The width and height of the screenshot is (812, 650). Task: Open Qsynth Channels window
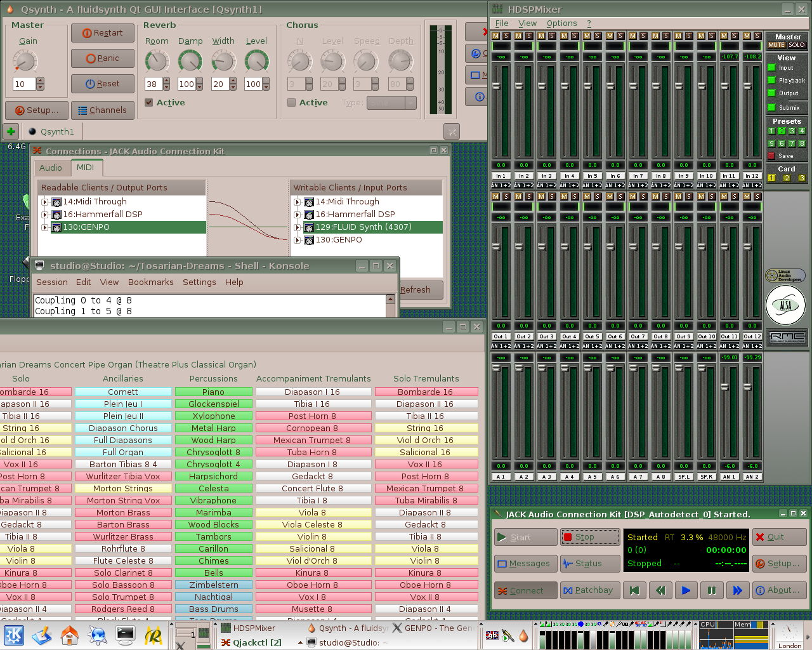103,110
